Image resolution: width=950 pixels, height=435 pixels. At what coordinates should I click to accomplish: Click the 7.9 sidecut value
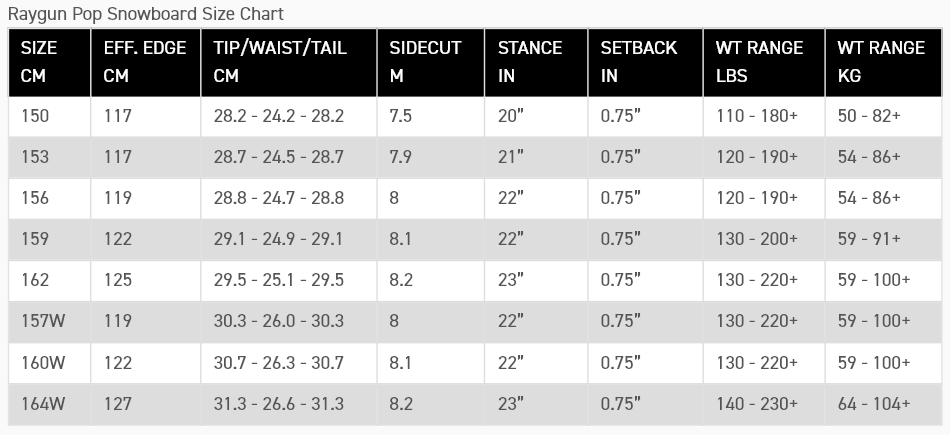(400, 157)
